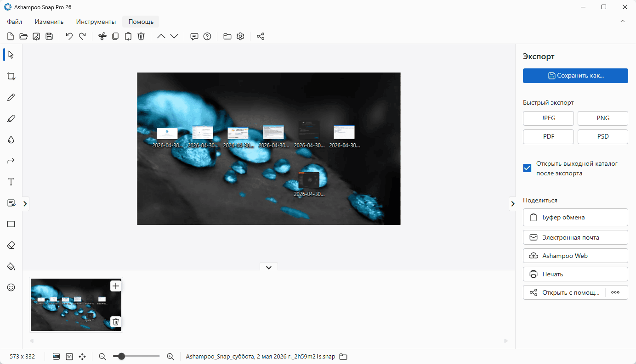Click the zoom slider handle
Image resolution: width=636 pixels, height=364 pixels.
[121, 356]
